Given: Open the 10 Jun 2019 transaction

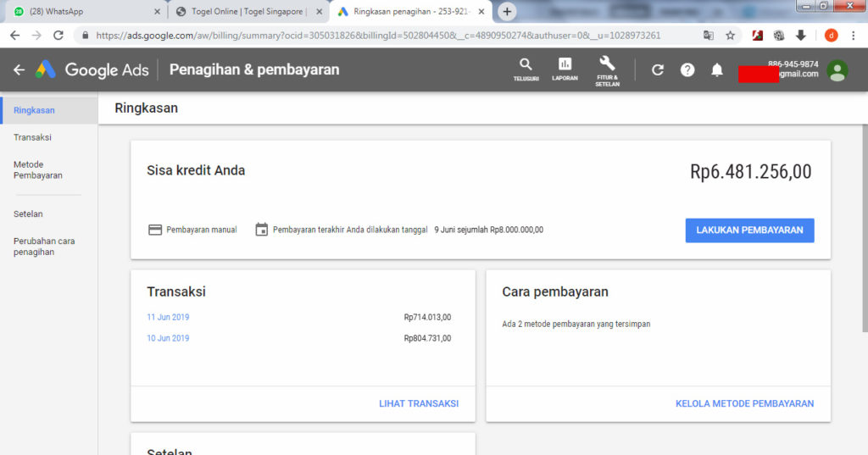Looking at the screenshot, I should coord(168,338).
